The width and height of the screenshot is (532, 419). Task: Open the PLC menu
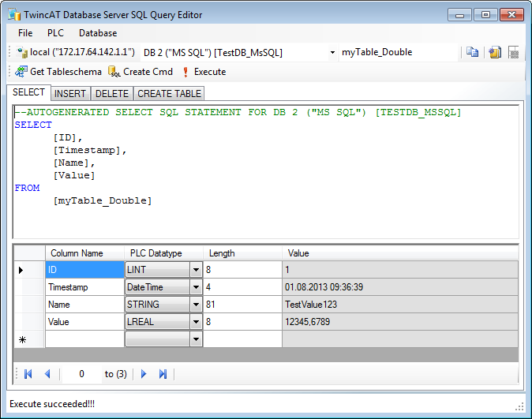click(x=55, y=33)
